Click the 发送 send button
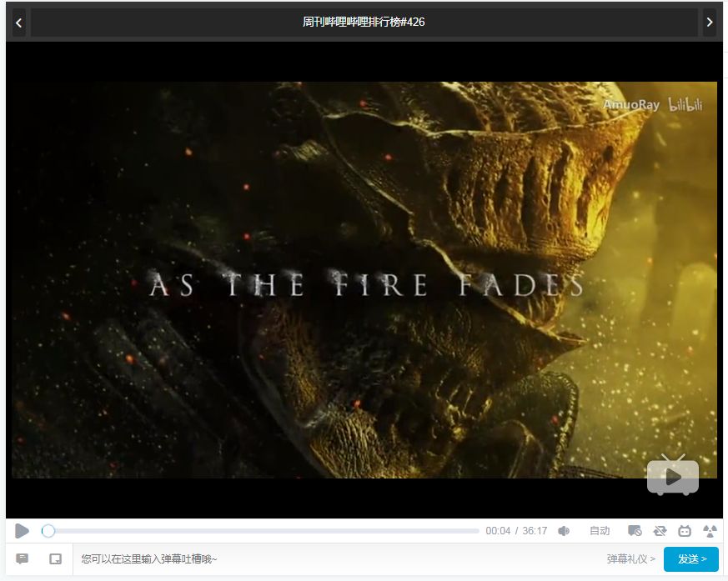728x581 pixels. tap(691, 559)
